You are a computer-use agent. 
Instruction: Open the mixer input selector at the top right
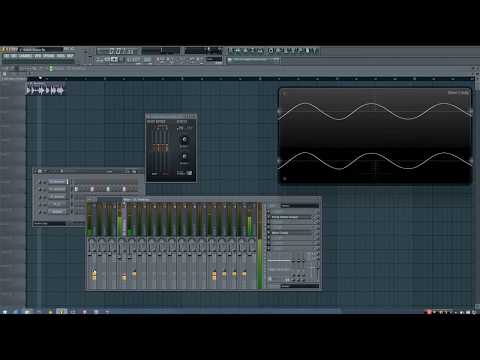[299, 206]
